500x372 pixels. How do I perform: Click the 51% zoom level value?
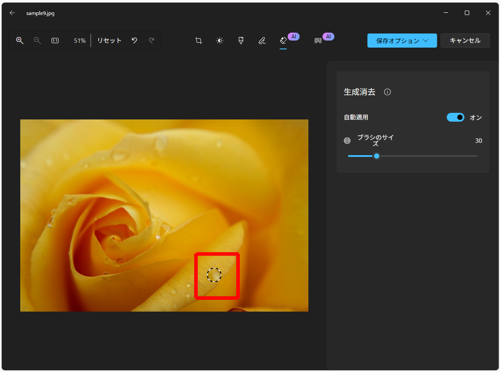coord(80,40)
